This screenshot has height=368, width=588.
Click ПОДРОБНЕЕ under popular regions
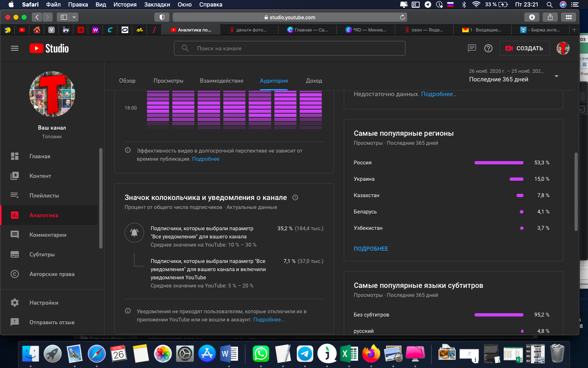tap(371, 249)
